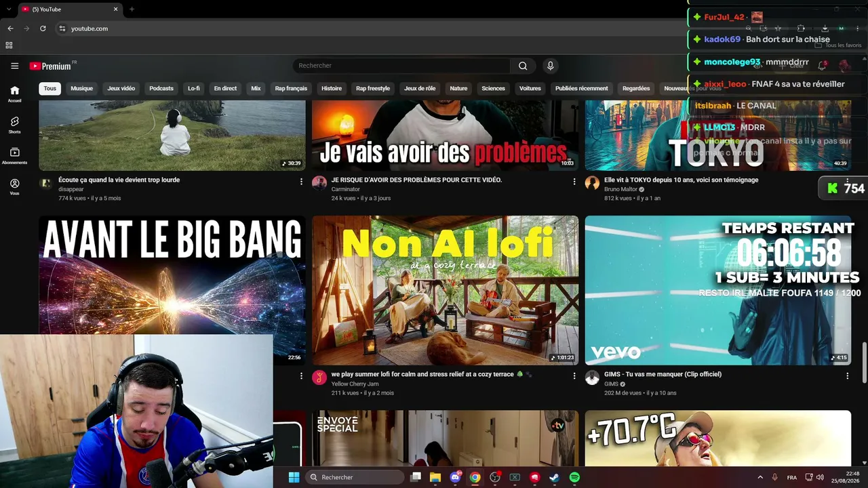Open the Windows Start menu
The image size is (868, 488).
click(x=294, y=477)
